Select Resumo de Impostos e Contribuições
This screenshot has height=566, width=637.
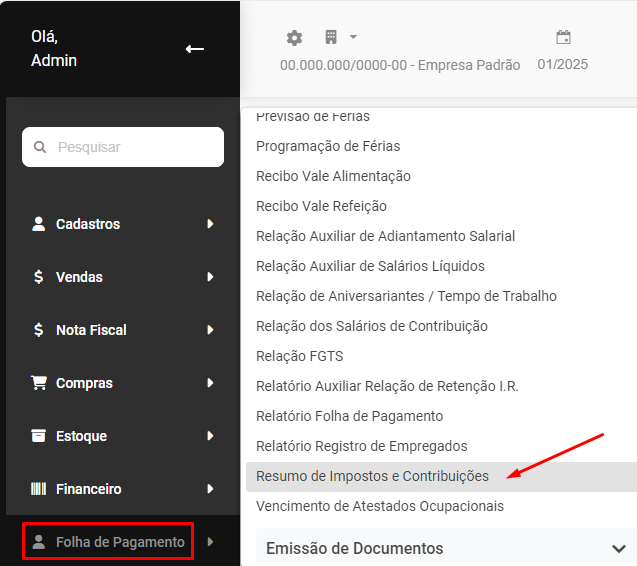tap(441, 476)
